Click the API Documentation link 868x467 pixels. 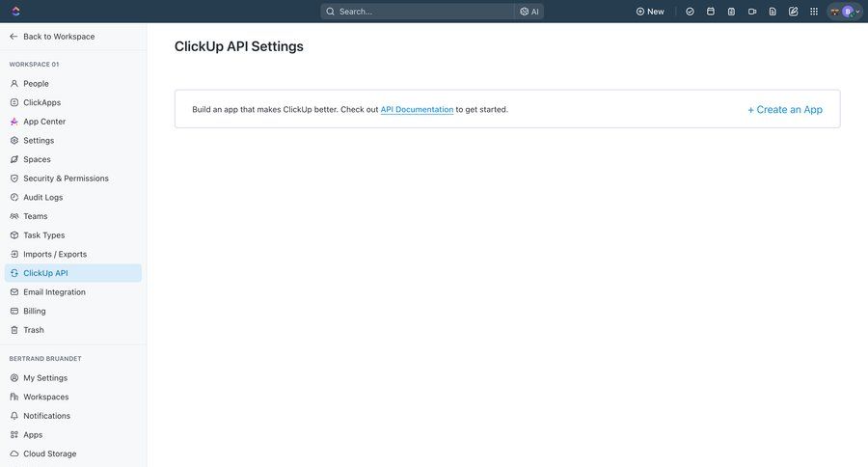pyautogui.click(x=417, y=110)
